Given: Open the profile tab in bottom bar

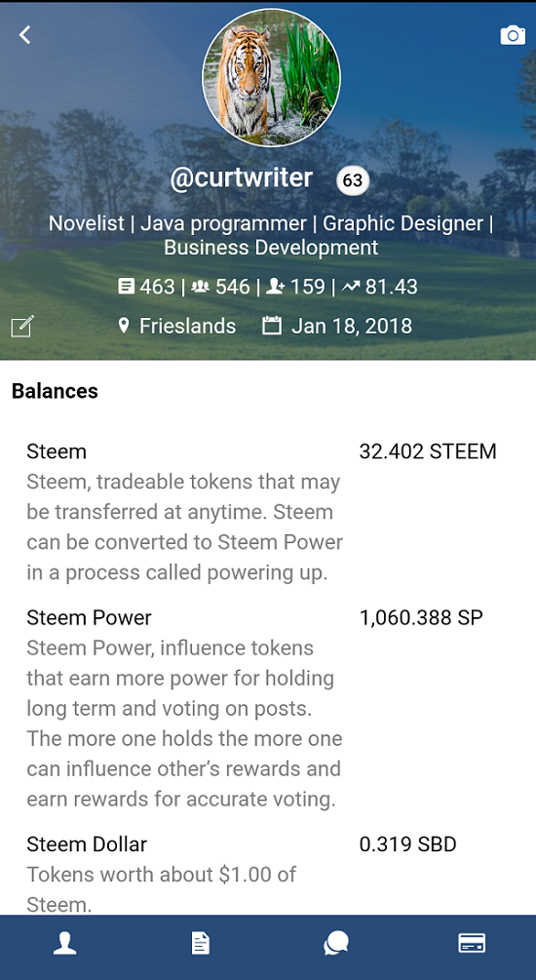Looking at the screenshot, I should coord(64,943).
